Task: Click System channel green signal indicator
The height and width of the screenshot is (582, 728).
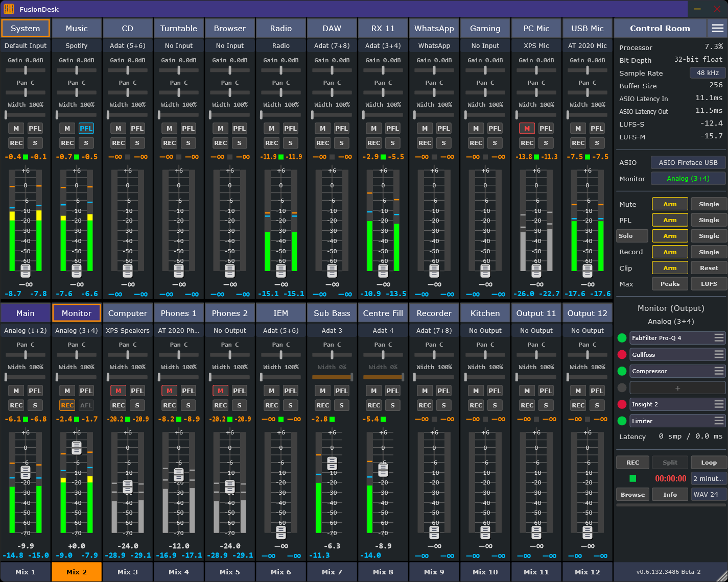Action: pos(26,157)
